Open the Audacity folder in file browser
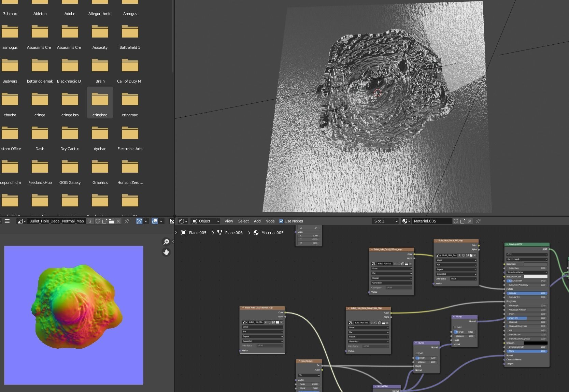Image resolution: width=569 pixels, height=392 pixels. (100, 35)
